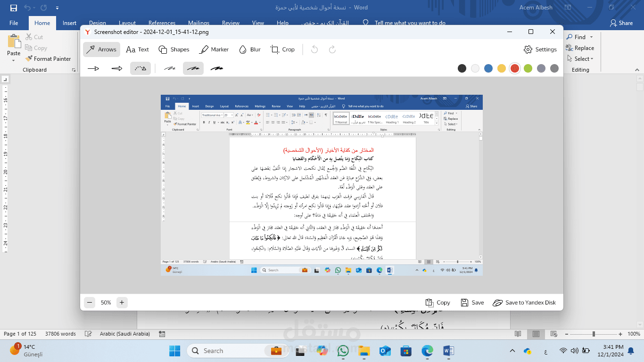Choose the Shapes tool
The image size is (644, 362).
pos(174,49)
